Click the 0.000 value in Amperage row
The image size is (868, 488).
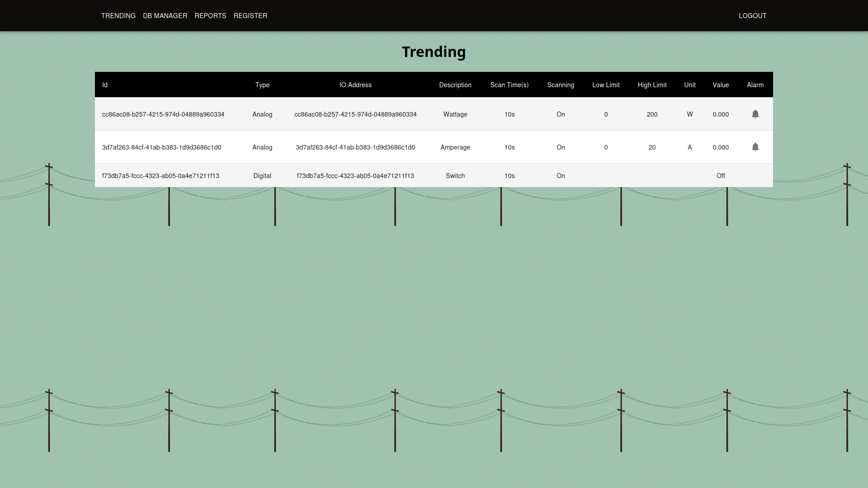(x=721, y=147)
